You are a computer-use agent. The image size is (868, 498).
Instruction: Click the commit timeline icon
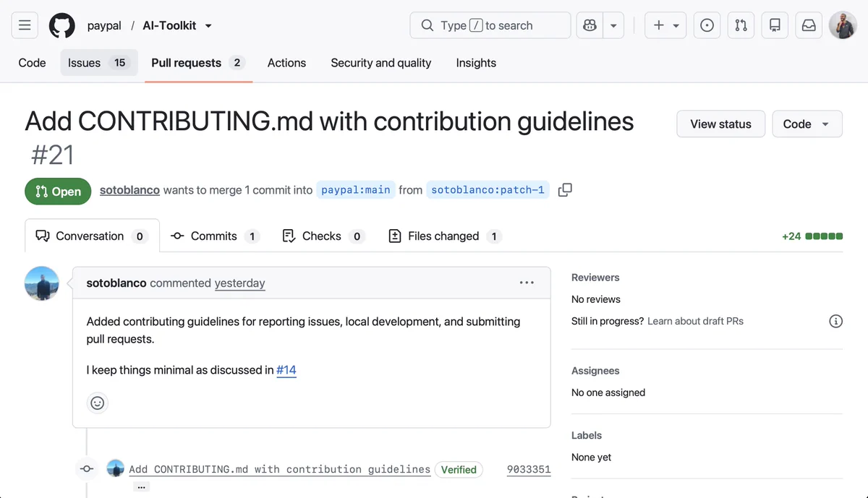click(x=87, y=468)
